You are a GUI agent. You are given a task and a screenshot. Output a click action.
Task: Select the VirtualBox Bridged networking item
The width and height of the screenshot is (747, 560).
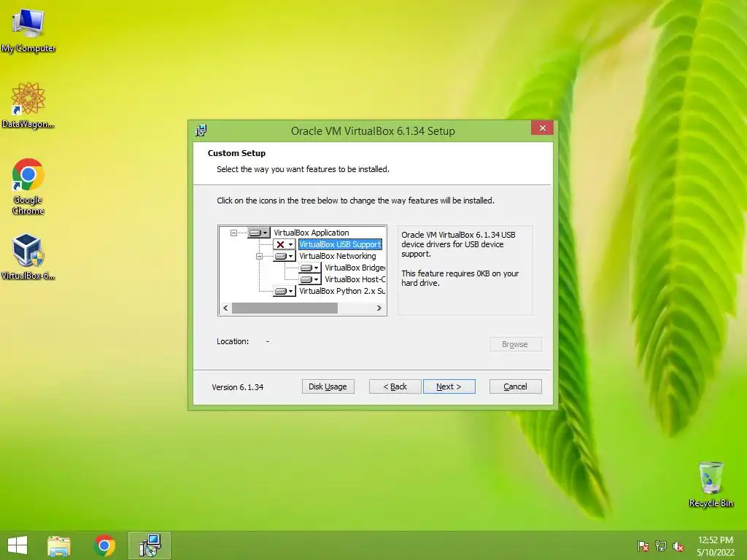point(355,268)
